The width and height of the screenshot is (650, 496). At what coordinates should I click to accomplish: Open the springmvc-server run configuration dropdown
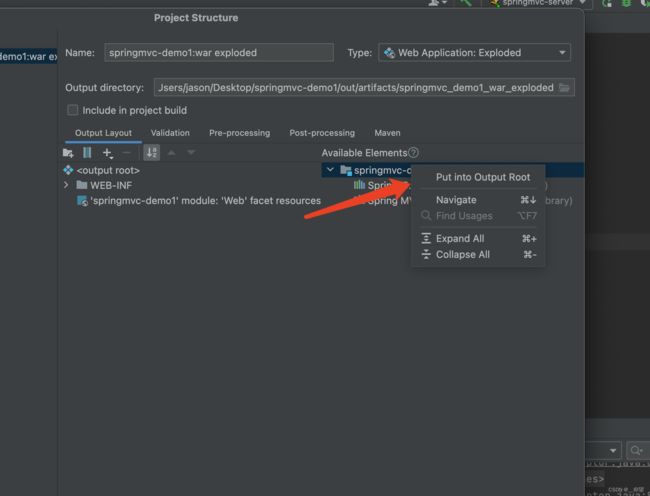pos(538,3)
